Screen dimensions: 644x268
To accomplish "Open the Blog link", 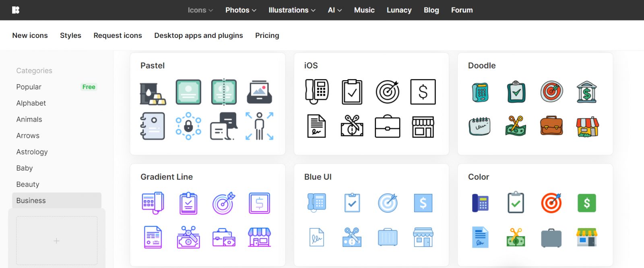I will tap(431, 10).
